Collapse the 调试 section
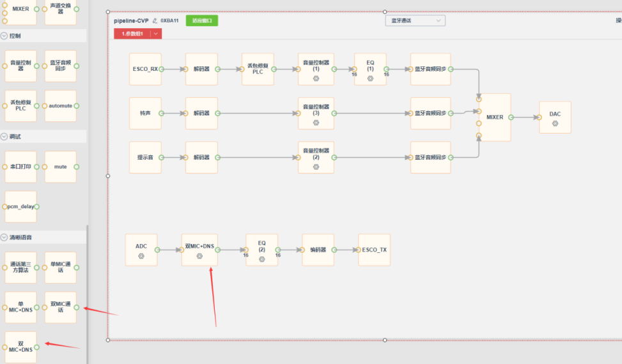The height and width of the screenshot is (364, 622). click(x=4, y=137)
